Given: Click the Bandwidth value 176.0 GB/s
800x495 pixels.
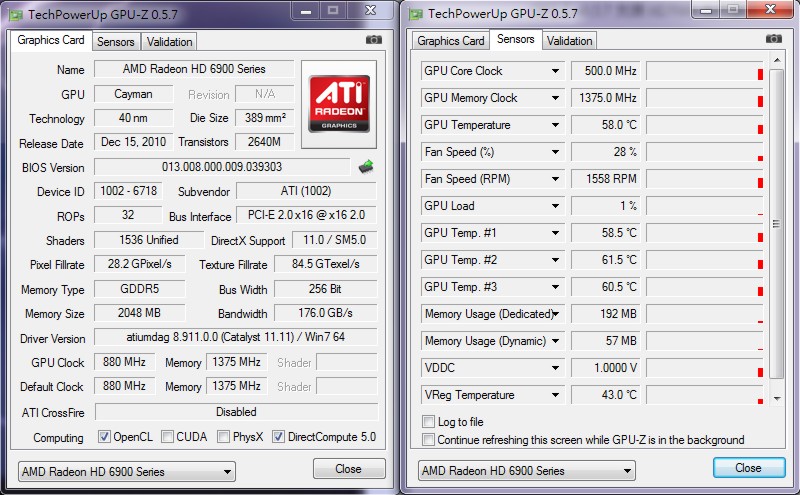Looking at the screenshot, I should [326, 313].
